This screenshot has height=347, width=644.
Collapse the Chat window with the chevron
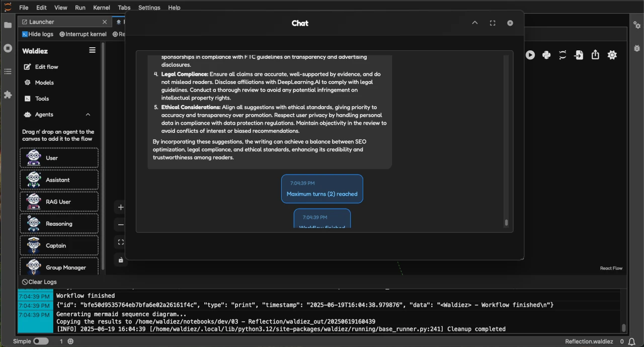pos(474,23)
